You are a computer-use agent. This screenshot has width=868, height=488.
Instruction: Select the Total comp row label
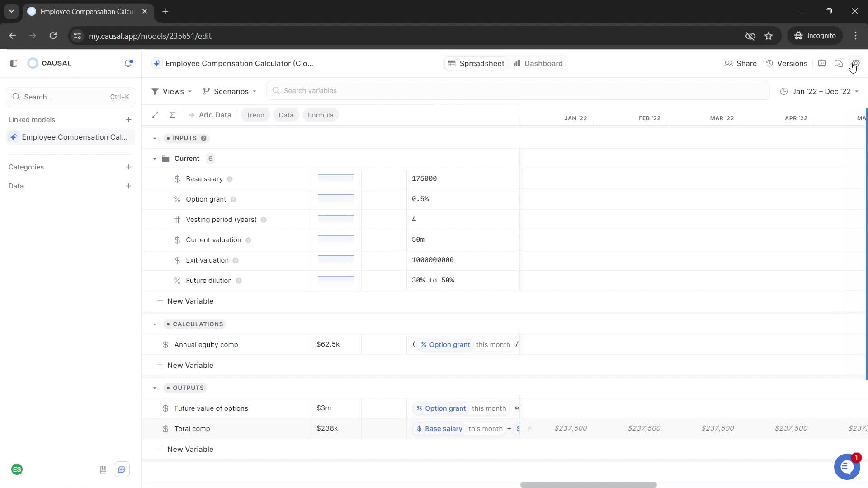[192, 429]
